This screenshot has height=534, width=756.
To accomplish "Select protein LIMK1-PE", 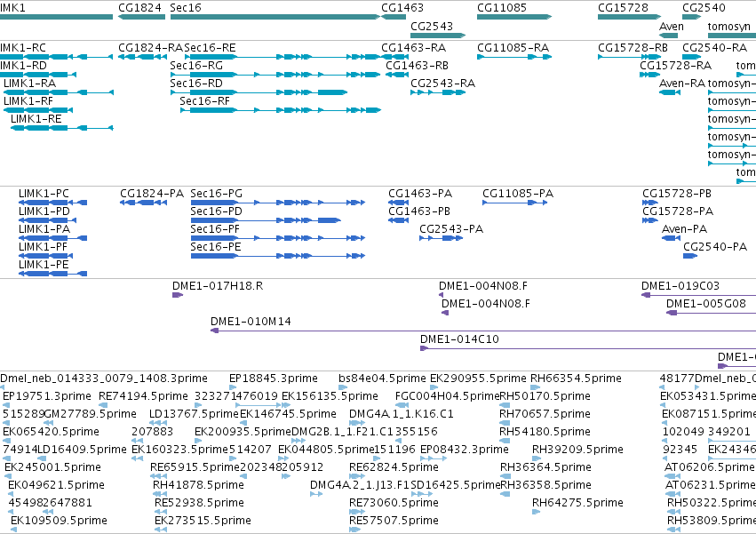I will [44, 265].
